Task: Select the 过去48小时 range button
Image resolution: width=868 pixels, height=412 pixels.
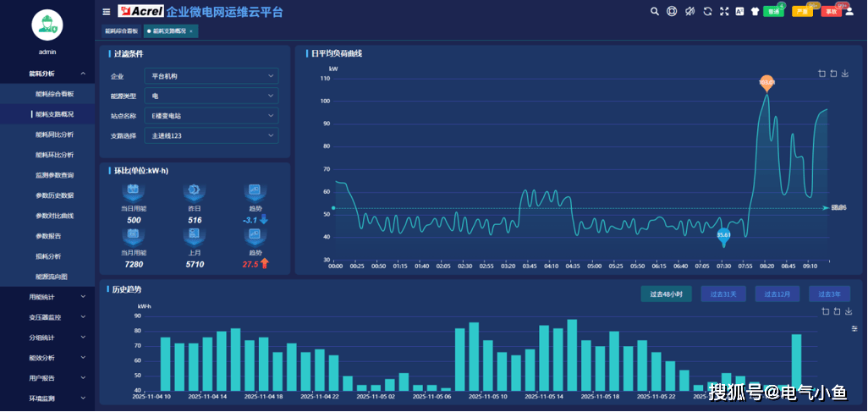Action: [666, 294]
